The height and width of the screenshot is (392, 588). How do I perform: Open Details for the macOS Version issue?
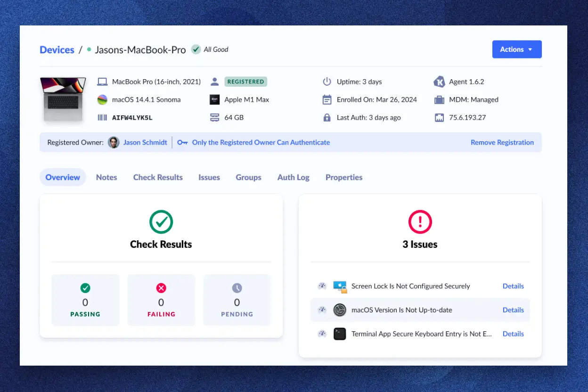(513, 310)
